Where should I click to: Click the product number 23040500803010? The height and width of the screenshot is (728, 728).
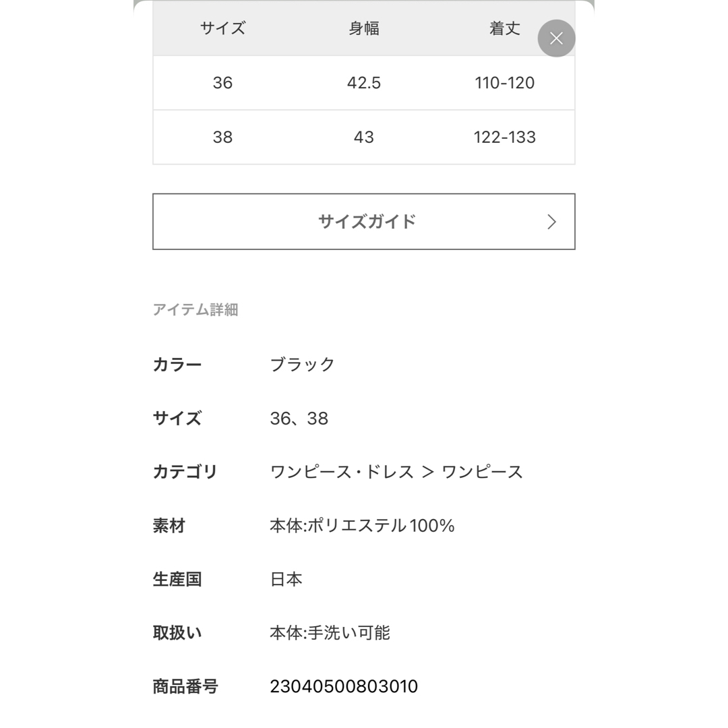(344, 686)
